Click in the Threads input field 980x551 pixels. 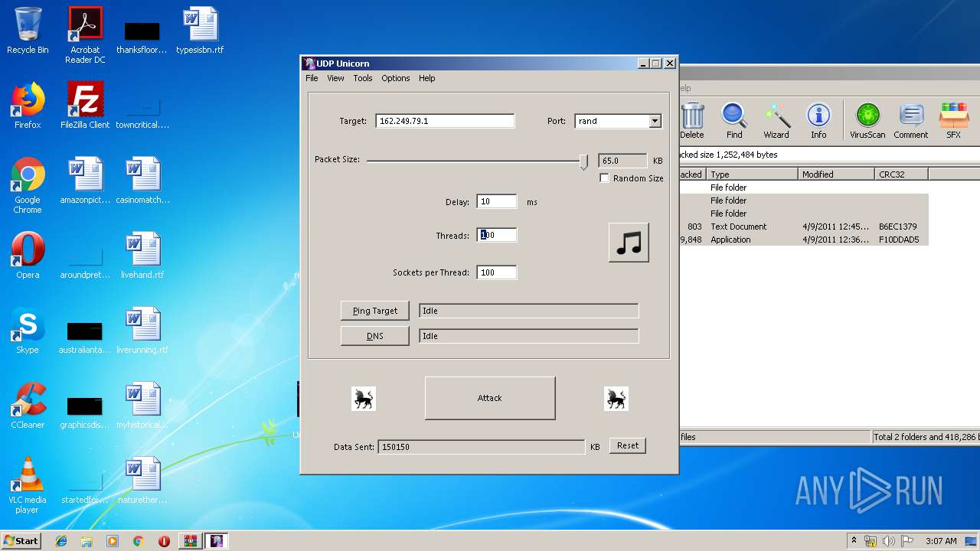[496, 236]
